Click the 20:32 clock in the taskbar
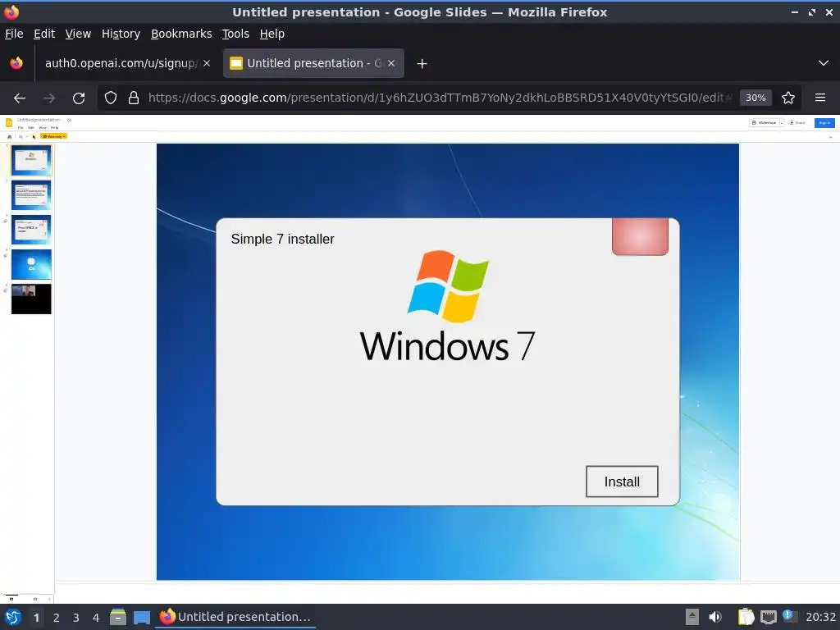 click(820, 617)
